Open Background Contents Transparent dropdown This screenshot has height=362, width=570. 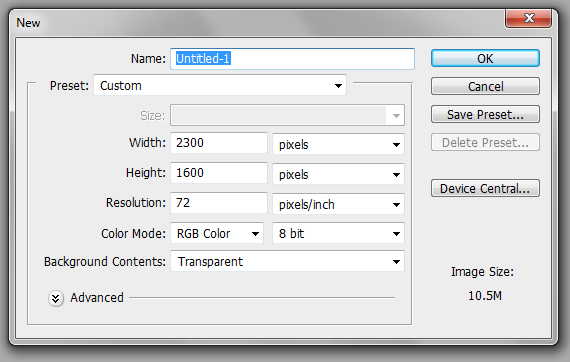click(x=287, y=261)
